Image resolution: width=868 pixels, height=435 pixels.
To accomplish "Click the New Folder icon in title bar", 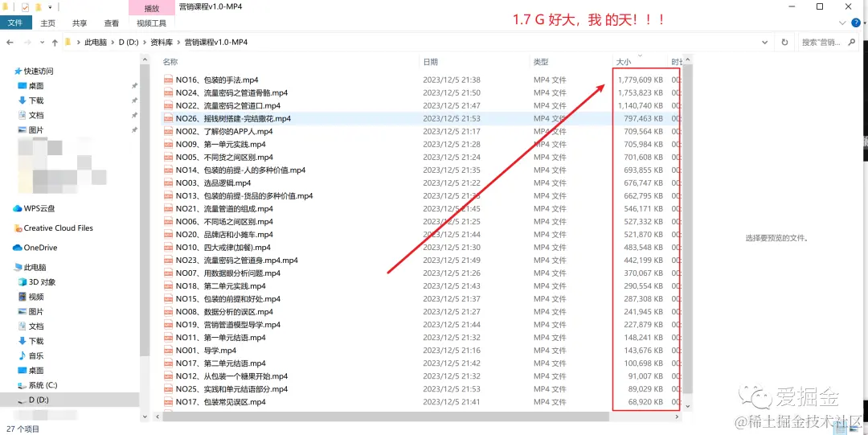I will point(39,7).
